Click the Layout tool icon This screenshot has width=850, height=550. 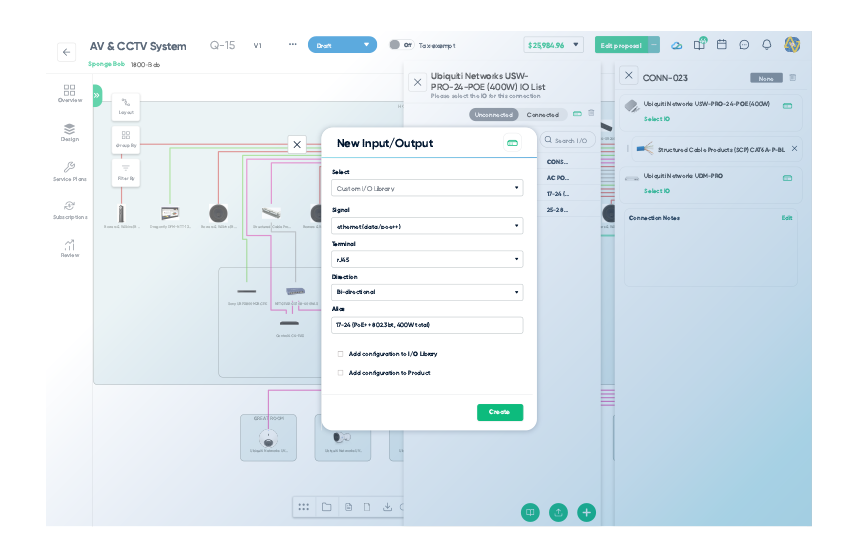(x=126, y=105)
